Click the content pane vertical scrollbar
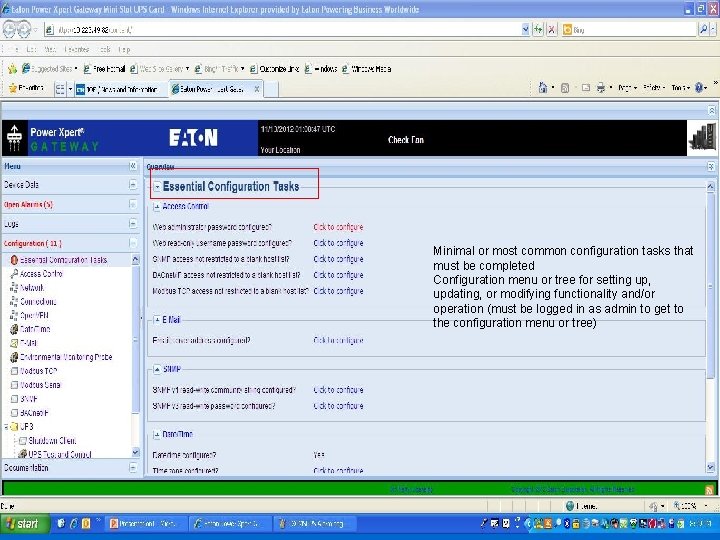Image resolution: width=720 pixels, height=540 pixels. 710,285
